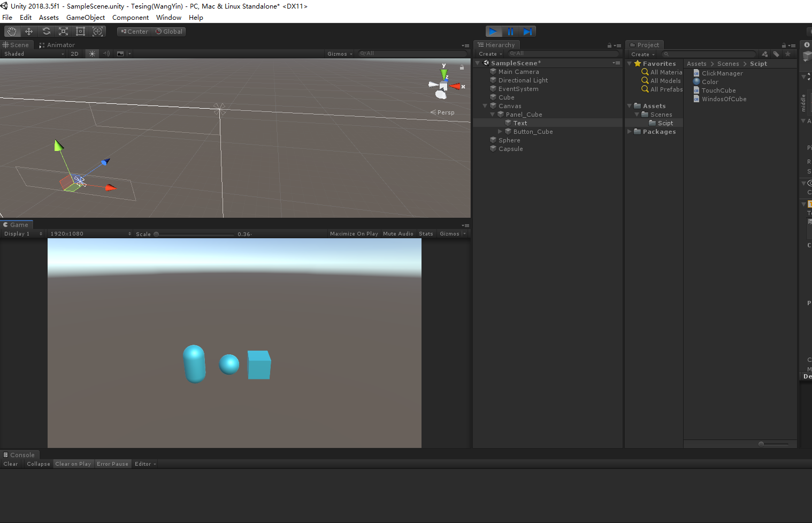Screen dimensions: 812x523
Task: Click Search by Type icon in Project
Action: tap(765, 54)
